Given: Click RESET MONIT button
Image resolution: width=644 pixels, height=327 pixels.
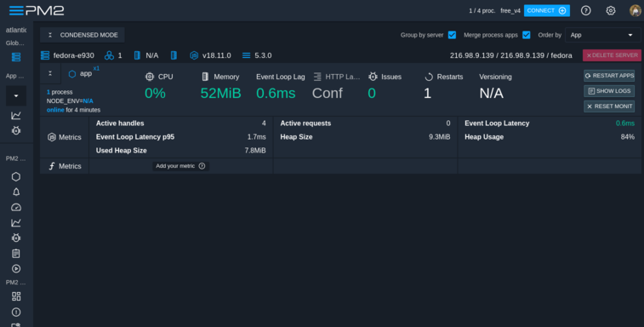Looking at the screenshot, I should (x=609, y=106).
